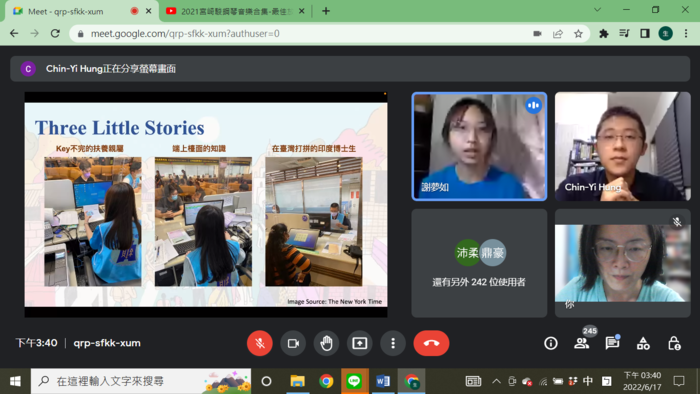Screen dimensions: 700x394
Task: Leave call with the red hang-up button
Action: pyautogui.click(x=431, y=343)
